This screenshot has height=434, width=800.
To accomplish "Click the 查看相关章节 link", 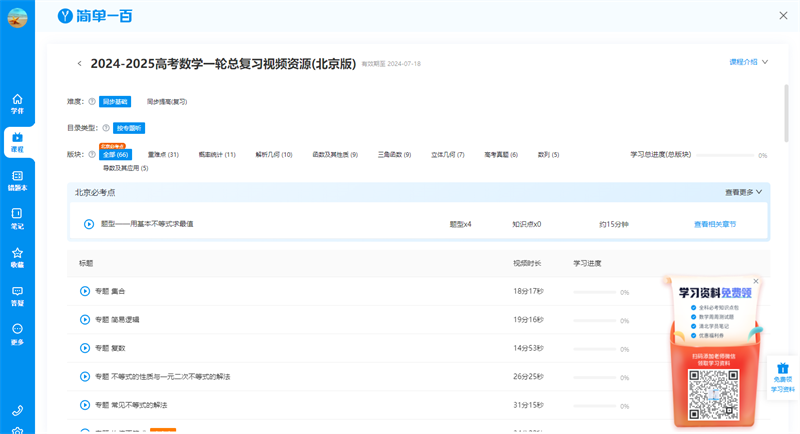I will pyautogui.click(x=715, y=225).
